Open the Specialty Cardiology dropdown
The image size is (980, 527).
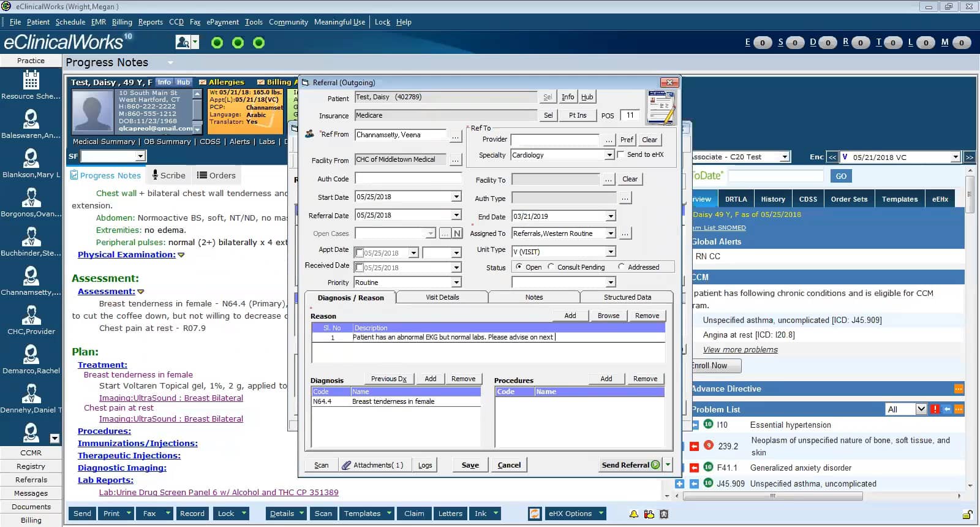[609, 155]
